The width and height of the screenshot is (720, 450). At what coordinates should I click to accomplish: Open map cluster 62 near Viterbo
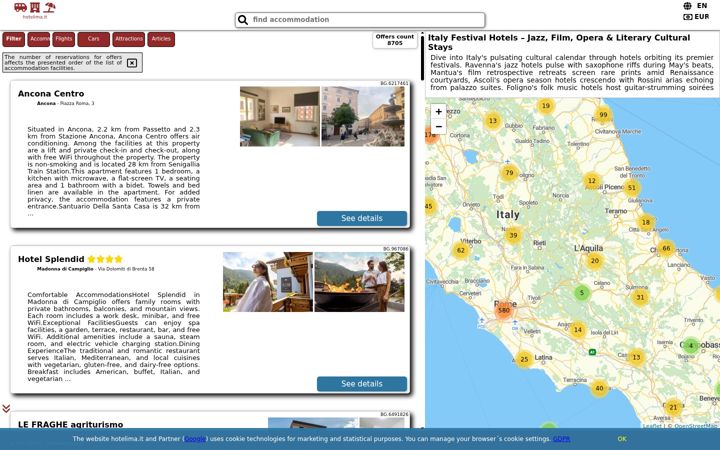click(461, 250)
